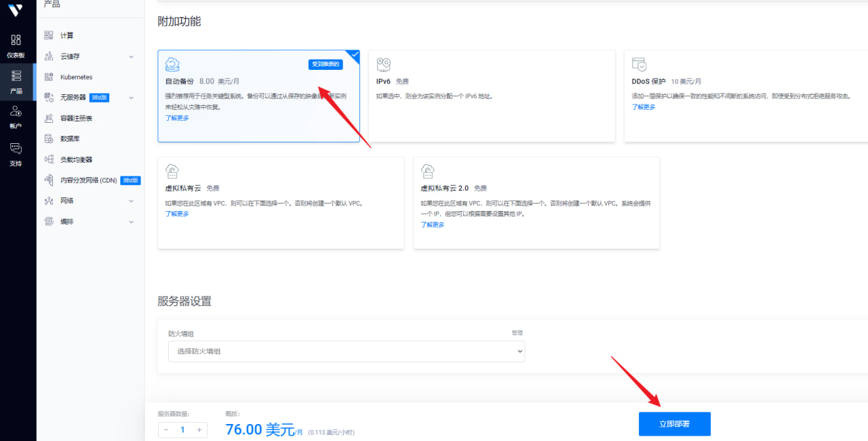The height and width of the screenshot is (441, 868).
Task: Disable the 自动备份 auto backup option
Action: tap(258, 96)
